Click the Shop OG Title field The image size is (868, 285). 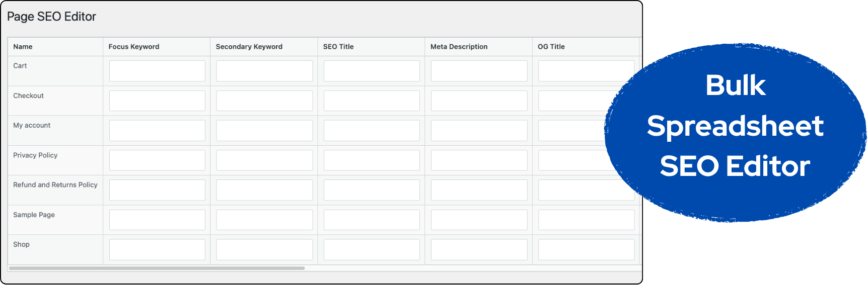coord(586,250)
